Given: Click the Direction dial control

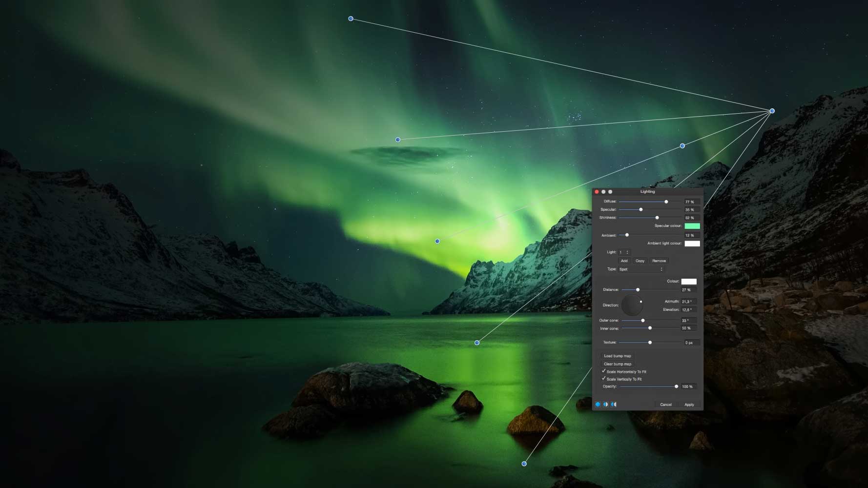Looking at the screenshot, I should (632, 305).
